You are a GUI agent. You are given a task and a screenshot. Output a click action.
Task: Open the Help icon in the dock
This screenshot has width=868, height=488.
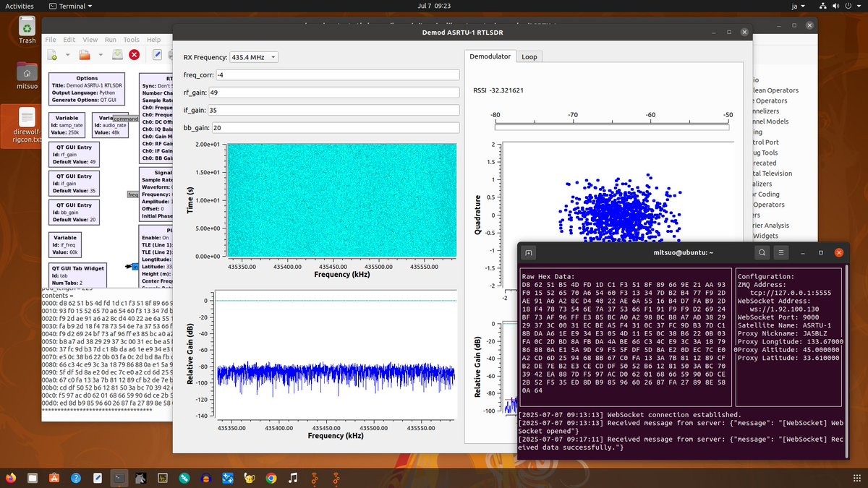pyautogui.click(x=77, y=478)
